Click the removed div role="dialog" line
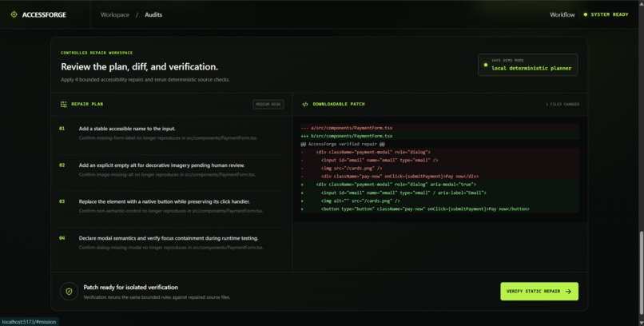Image resolution: width=644 pixels, height=326 pixels. pyautogui.click(x=440, y=153)
